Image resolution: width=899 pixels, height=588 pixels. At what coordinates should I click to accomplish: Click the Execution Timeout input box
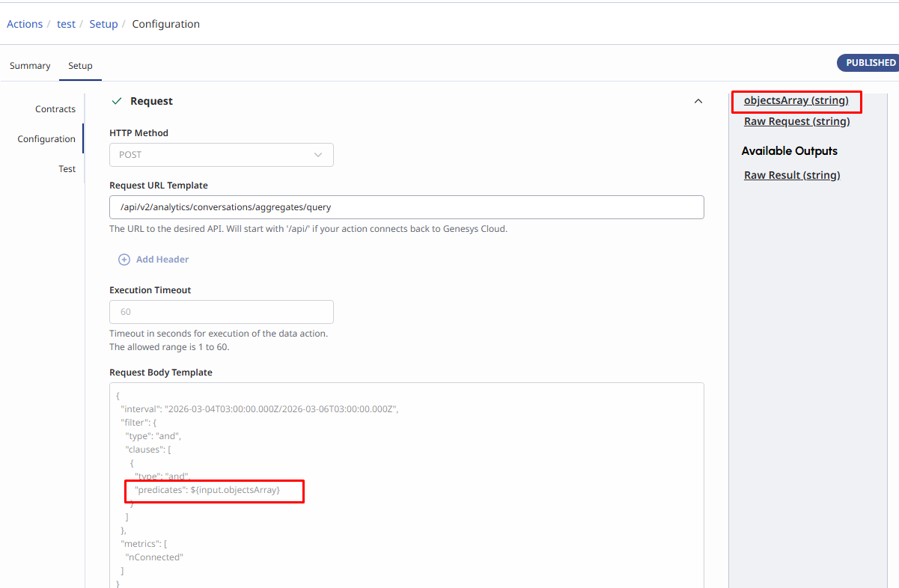[221, 312]
